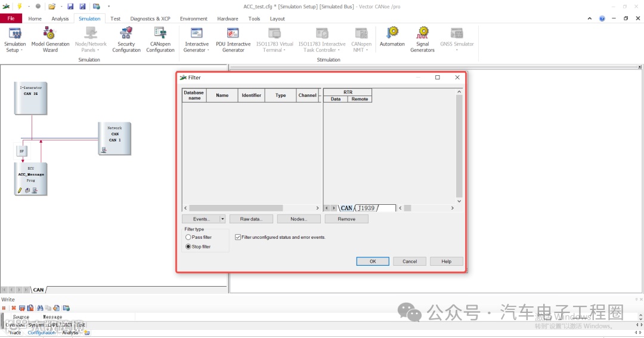Click the Raw data button
Screen dimensions: 644x338
pyautogui.click(x=251, y=219)
